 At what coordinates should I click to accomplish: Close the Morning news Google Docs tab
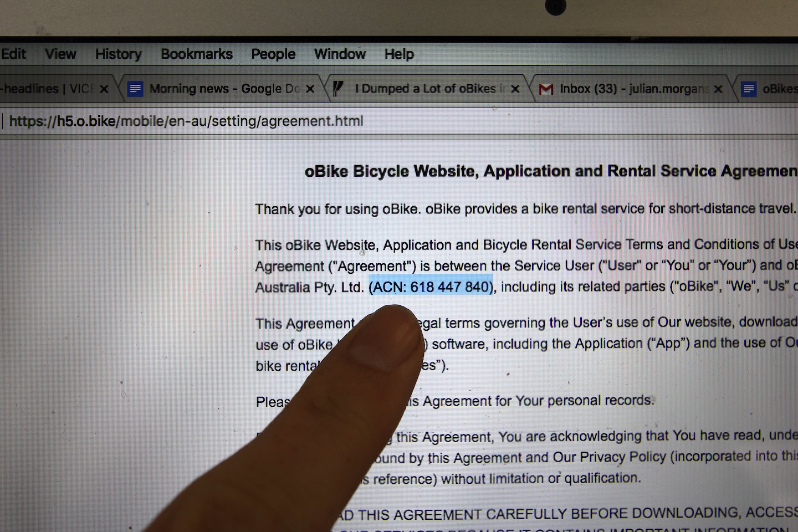(x=310, y=89)
